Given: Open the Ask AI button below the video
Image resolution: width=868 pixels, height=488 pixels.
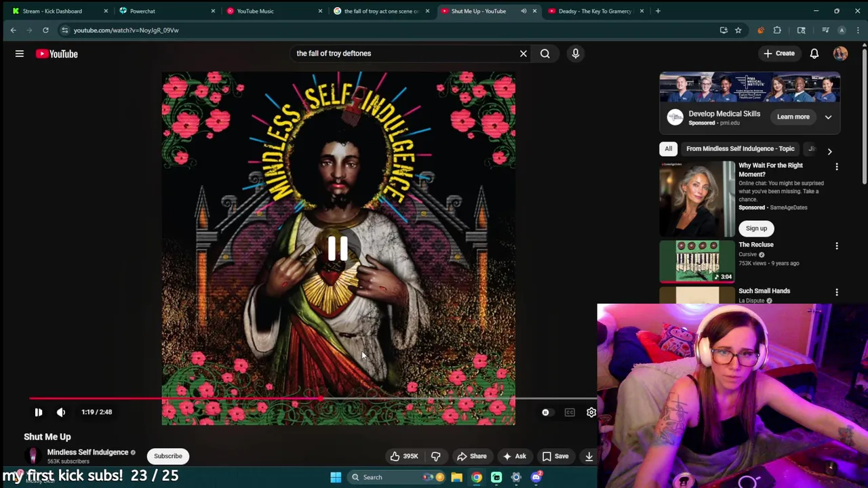Looking at the screenshot, I should point(515,456).
